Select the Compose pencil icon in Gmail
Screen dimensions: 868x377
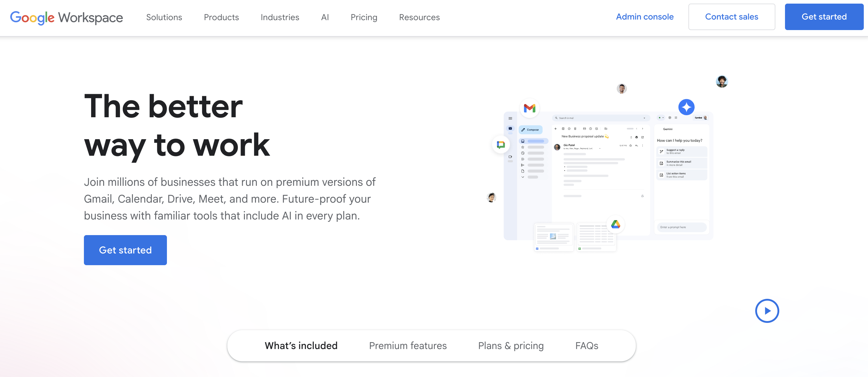[x=523, y=130]
